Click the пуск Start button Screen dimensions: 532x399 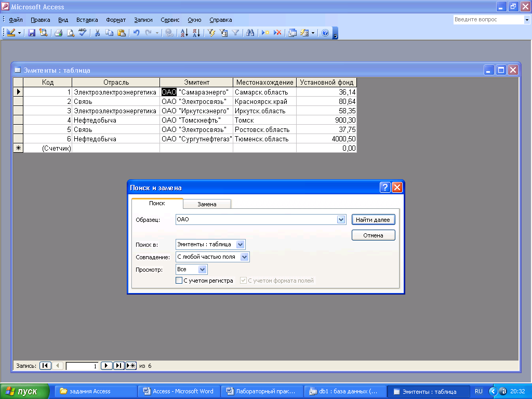tap(24, 391)
